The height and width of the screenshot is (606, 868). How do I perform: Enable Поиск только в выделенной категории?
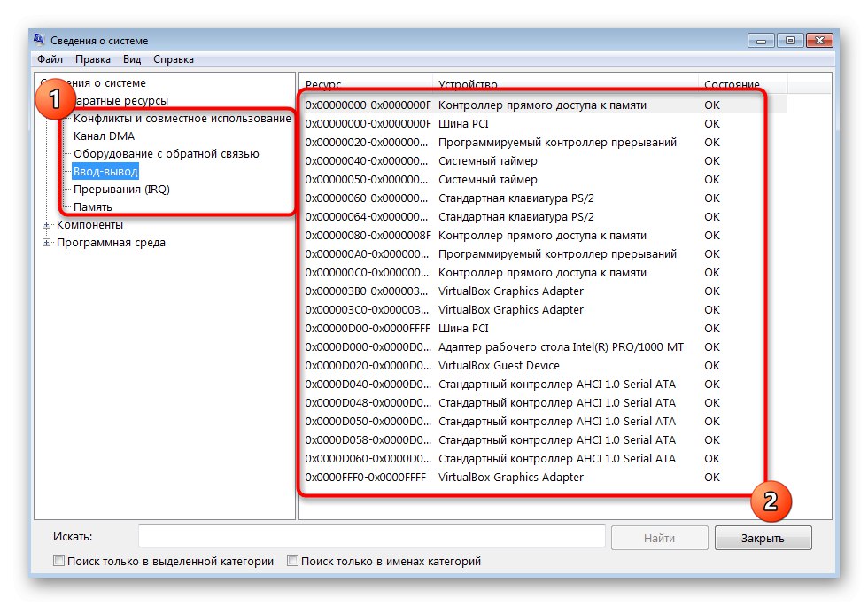[58, 561]
